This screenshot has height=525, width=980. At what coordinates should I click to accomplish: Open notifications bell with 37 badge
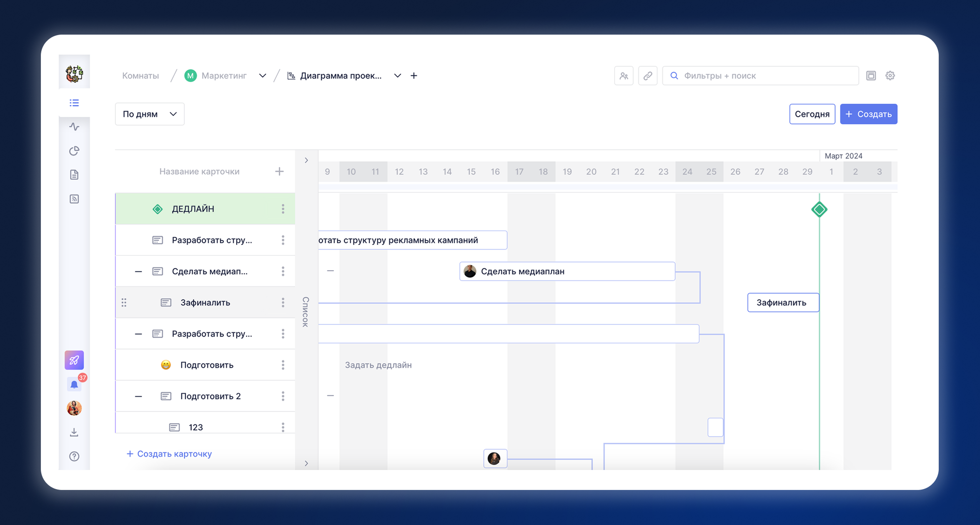[74, 384]
